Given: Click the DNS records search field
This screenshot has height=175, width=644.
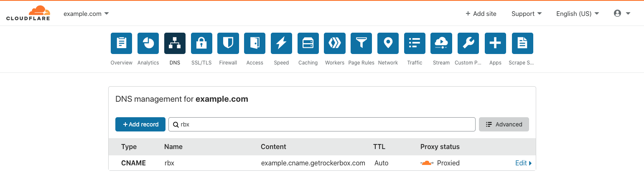Looking at the screenshot, I should [x=322, y=124].
